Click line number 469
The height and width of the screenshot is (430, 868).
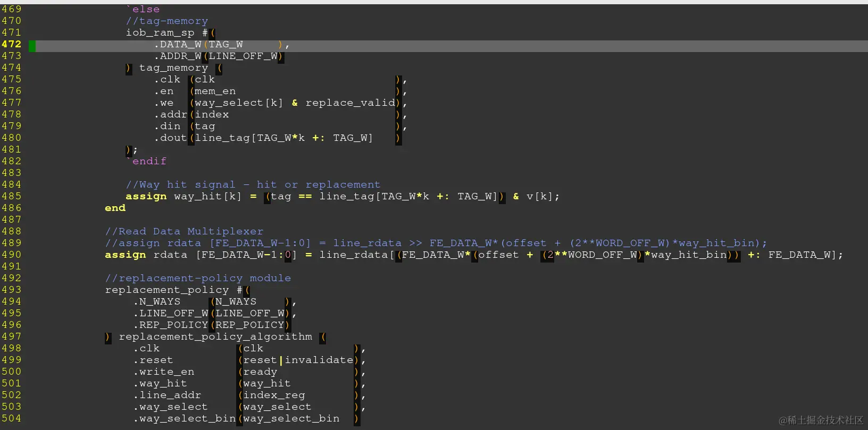point(11,9)
